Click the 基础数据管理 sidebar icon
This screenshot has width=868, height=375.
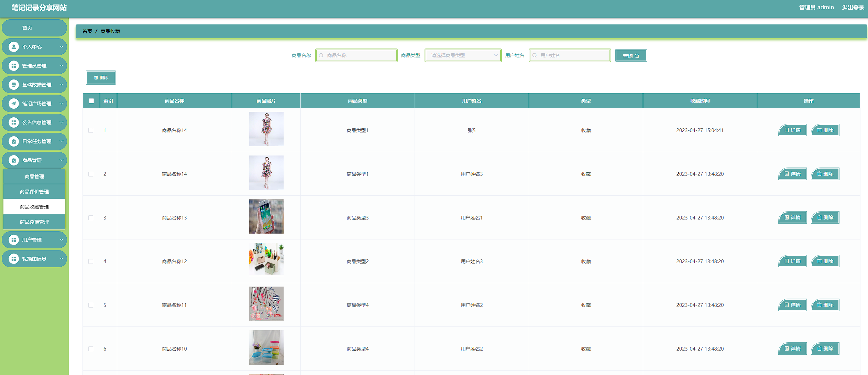(14, 85)
